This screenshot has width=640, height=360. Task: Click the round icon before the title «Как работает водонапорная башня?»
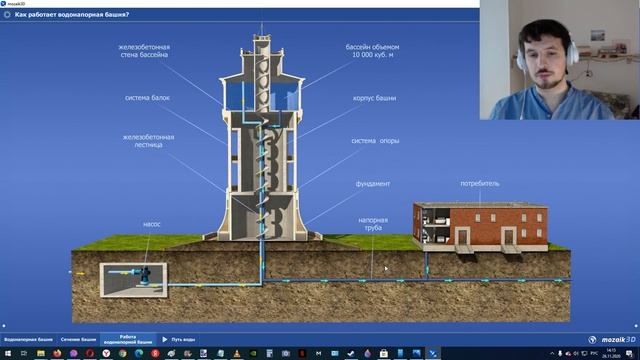click(x=7, y=15)
